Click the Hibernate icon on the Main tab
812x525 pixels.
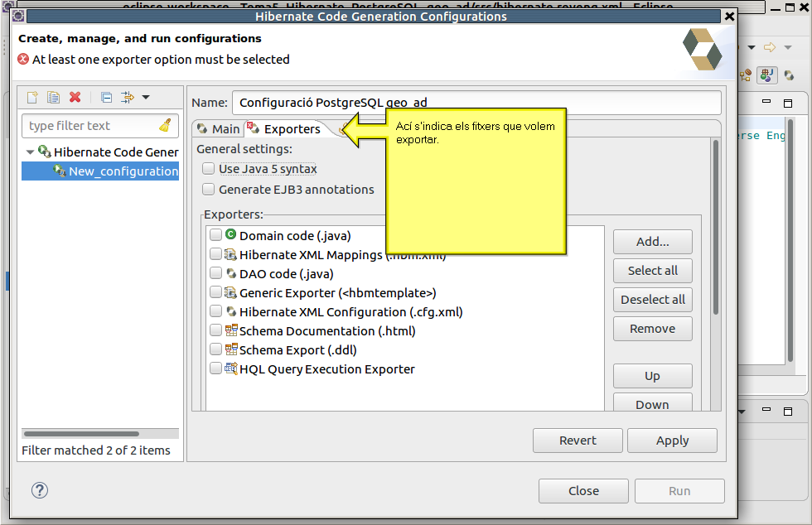(x=202, y=128)
